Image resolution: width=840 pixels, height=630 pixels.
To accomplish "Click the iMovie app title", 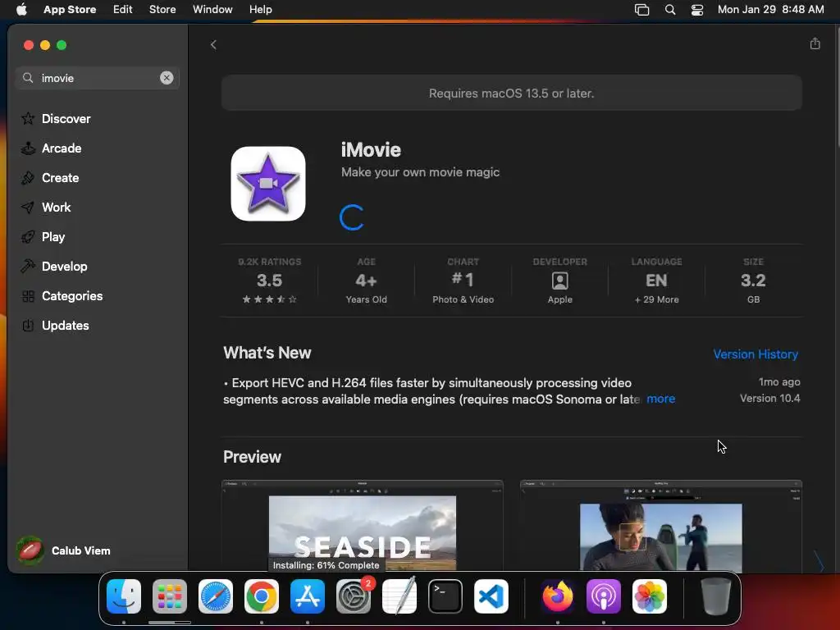I will pos(371,150).
